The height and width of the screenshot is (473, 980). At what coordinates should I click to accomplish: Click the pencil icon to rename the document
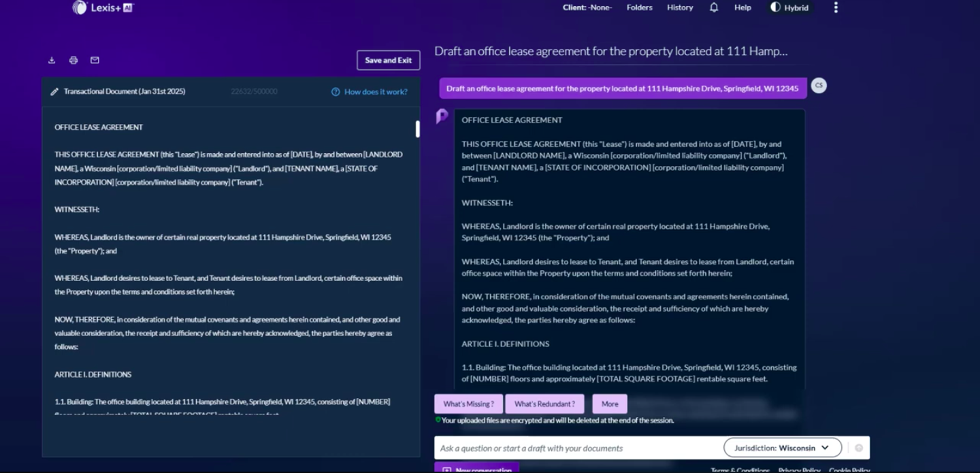tap(54, 91)
